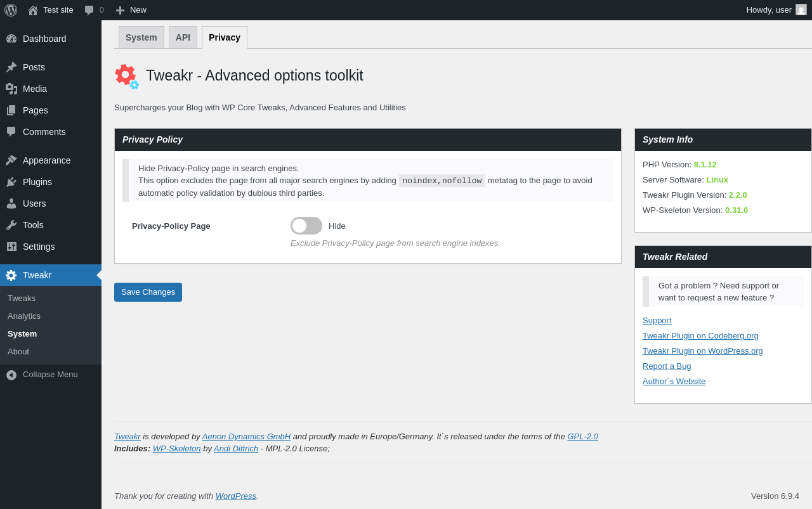Click the Tweakr link in footer
The image size is (812, 509).
[128, 437]
